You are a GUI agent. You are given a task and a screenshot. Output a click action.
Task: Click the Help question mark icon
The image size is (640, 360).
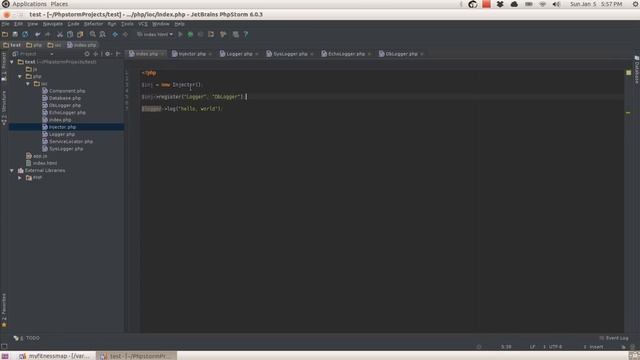[246, 35]
